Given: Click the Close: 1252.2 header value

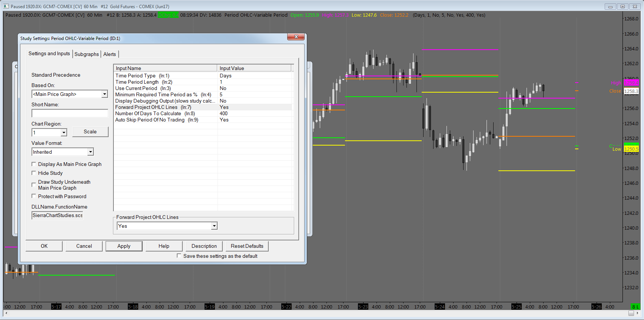Looking at the screenshot, I should pyautogui.click(x=394, y=15).
